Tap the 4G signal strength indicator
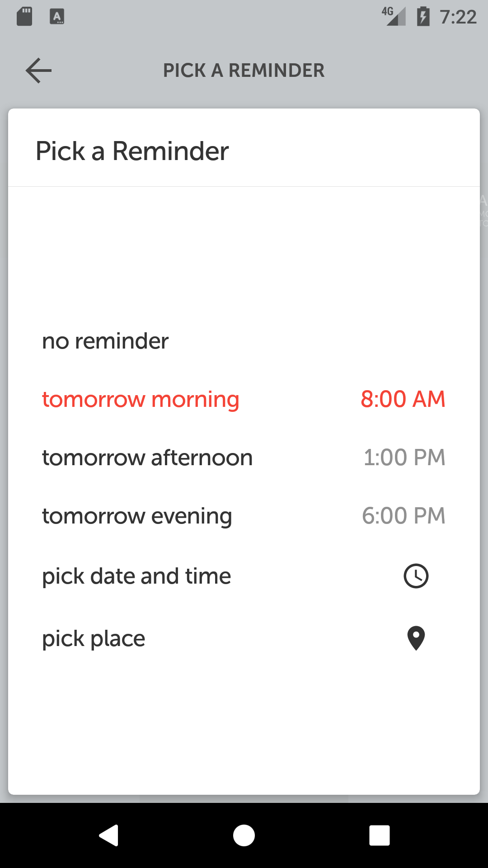Viewport: 488px width, 868px height. (x=393, y=17)
